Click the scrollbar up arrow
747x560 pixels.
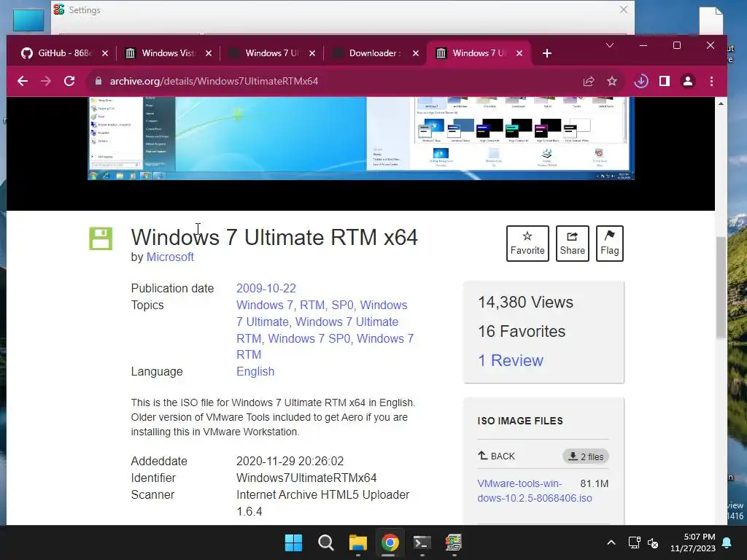721,104
